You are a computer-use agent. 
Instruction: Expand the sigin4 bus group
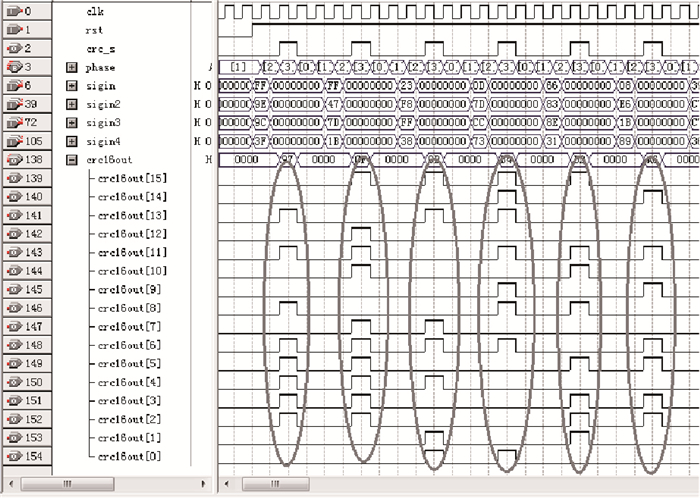72,141
